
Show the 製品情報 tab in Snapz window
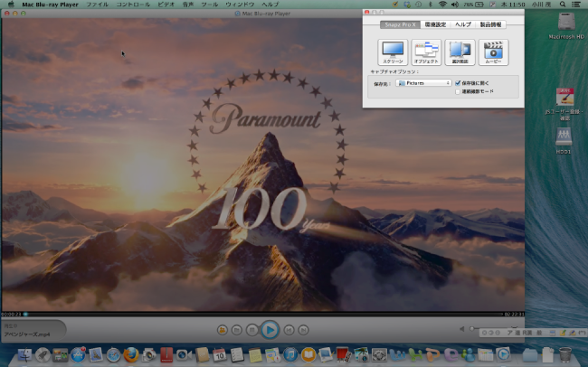(490, 24)
